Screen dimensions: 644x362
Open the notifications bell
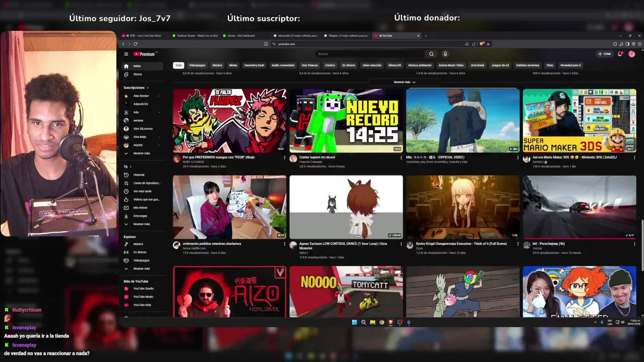tap(620, 54)
